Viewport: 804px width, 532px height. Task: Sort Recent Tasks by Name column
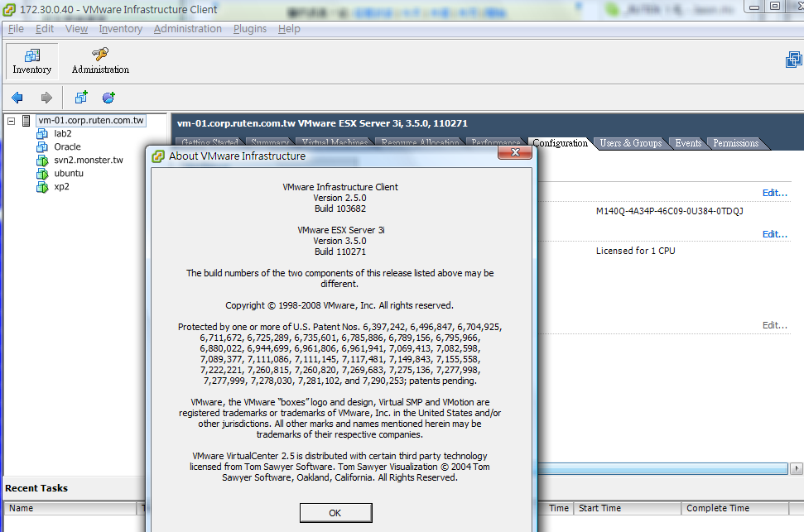70,509
